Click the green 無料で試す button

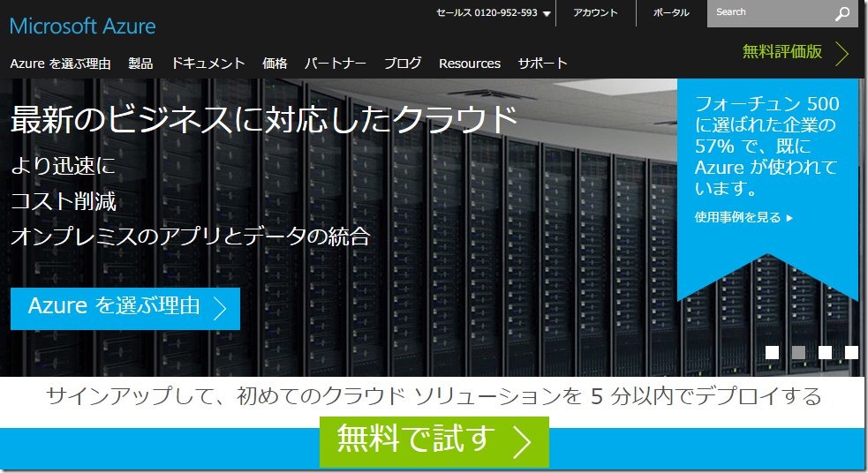(434, 441)
